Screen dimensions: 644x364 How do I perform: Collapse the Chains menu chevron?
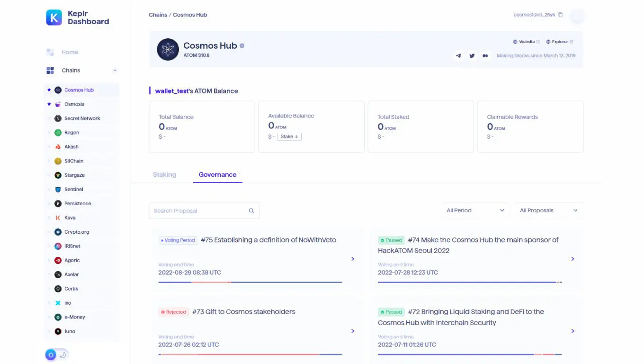115,71
